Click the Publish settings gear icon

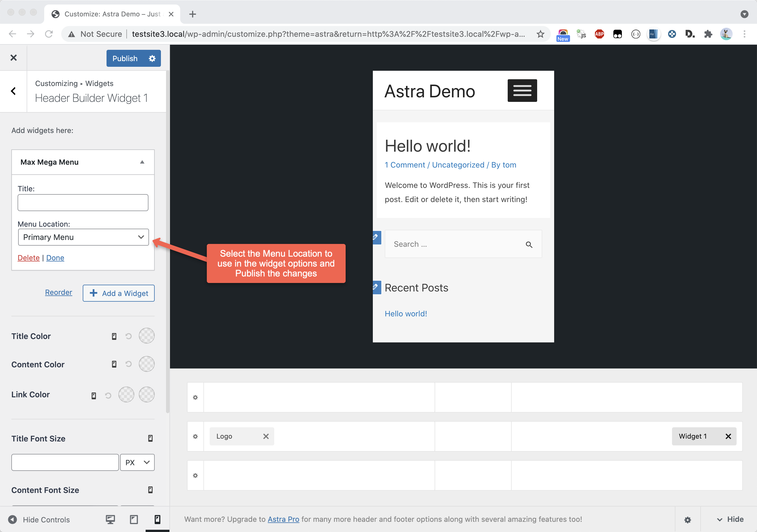pyautogui.click(x=152, y=58)
